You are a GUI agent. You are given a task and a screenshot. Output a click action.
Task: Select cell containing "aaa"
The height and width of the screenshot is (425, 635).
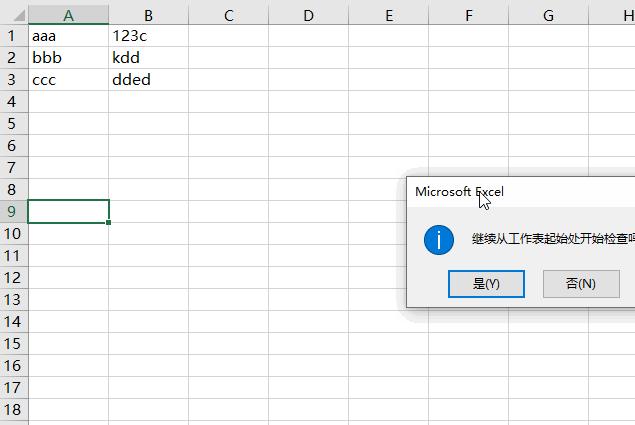68,36
